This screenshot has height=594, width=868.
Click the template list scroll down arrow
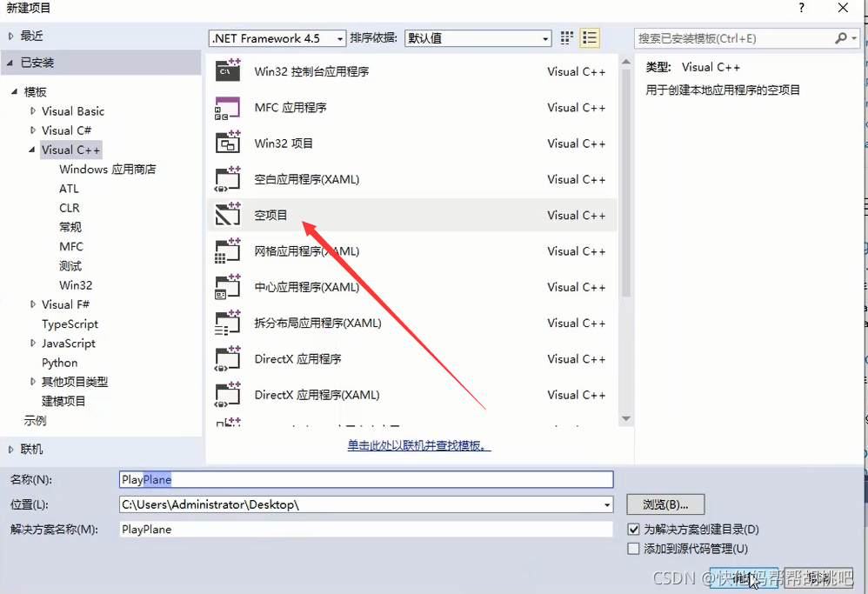[626, 418]
